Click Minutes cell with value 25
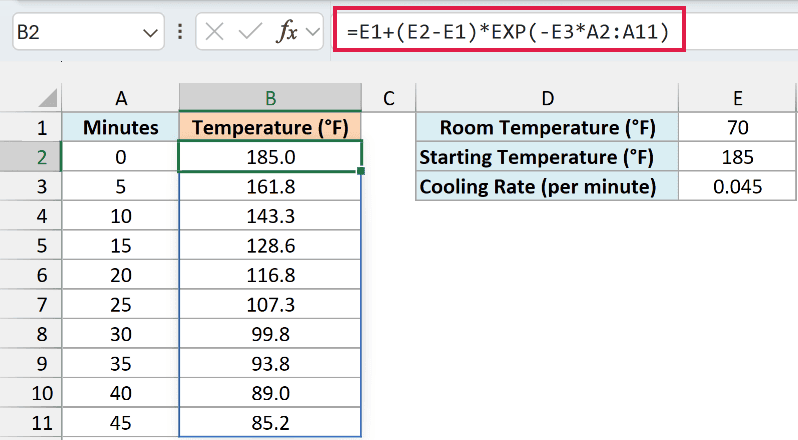 click(x=121, y=305)
